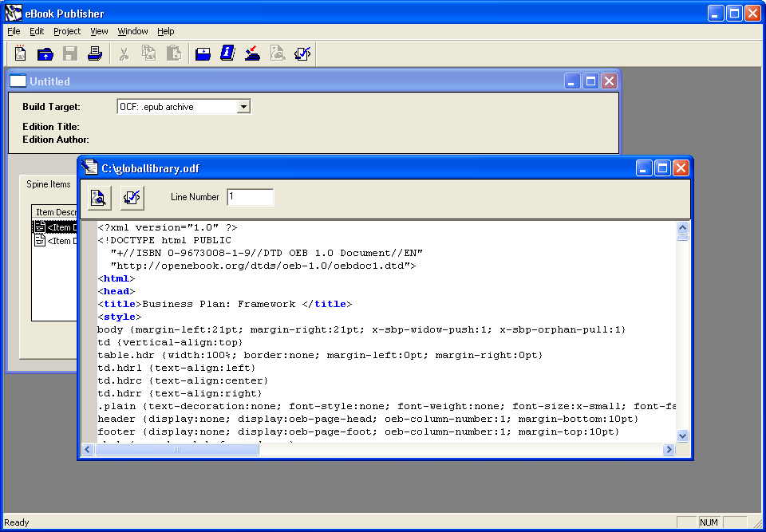
Task: Click the "td.hdrr {text-align:right}" line
Action: tap(180, 393)
